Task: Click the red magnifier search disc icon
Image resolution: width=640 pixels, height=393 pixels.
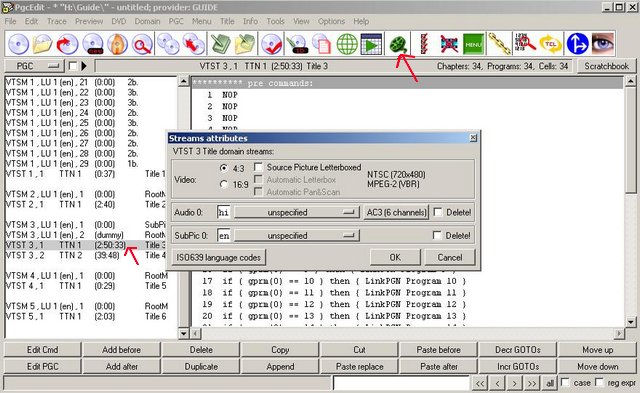Action: coord(142,44)
